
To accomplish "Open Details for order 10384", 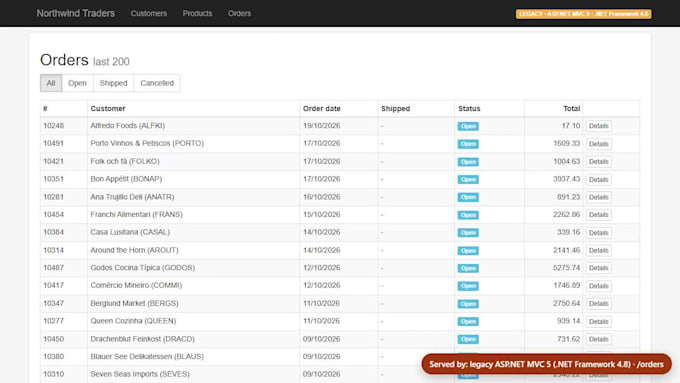I will click(598, 232).
